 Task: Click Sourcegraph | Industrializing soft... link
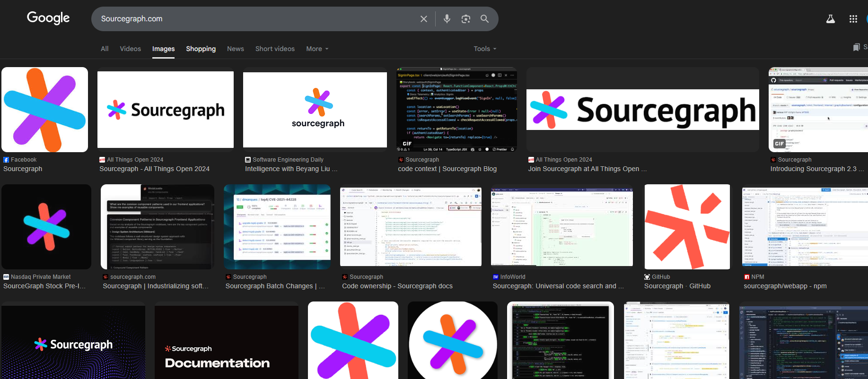[156, 286]
